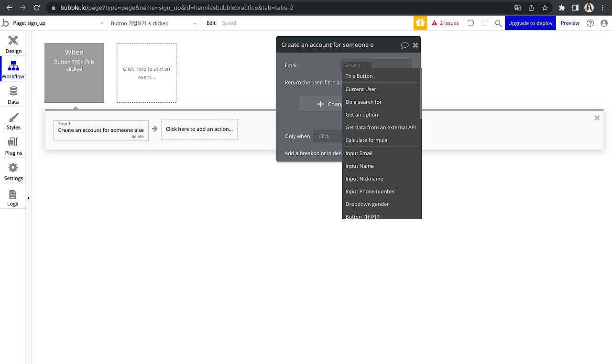Open the Chrome three-dot menu
Image resolution: width=612 pixels, height=364 pixels.
coord(603,8)
